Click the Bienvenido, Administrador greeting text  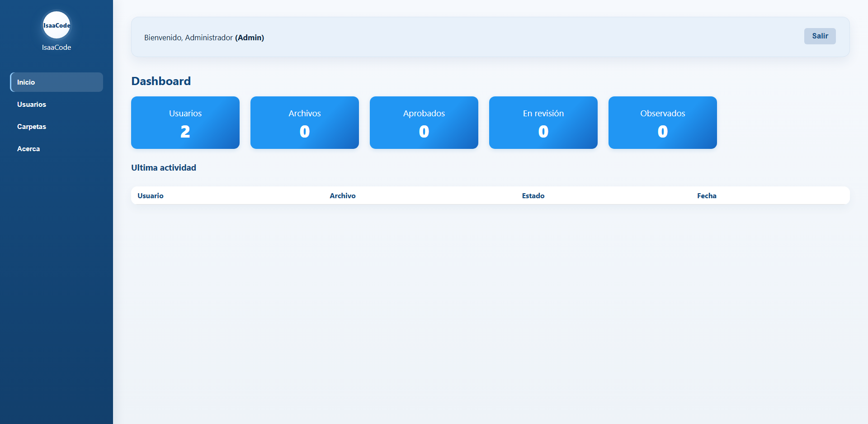coord(204,38)
